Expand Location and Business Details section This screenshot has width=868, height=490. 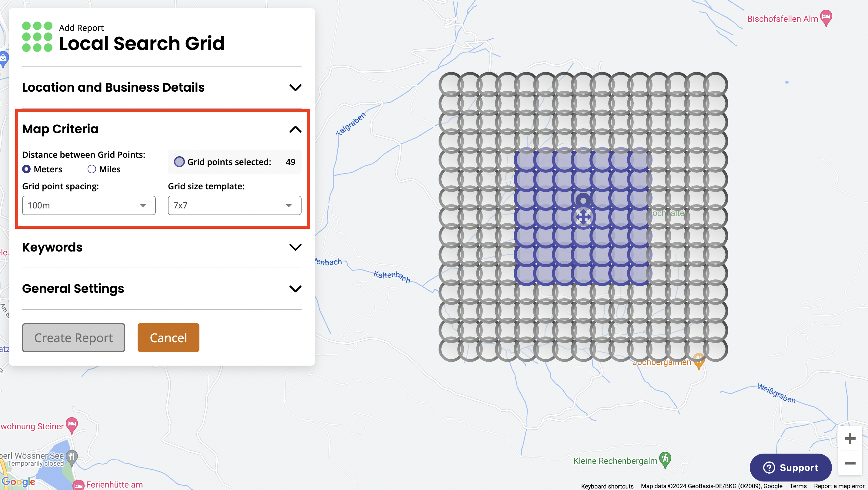pyautogui.click(x=295, y=88)
